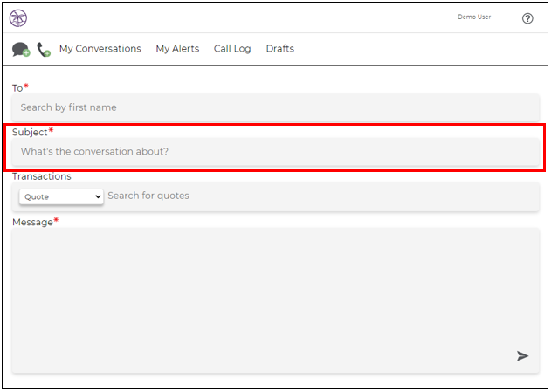551x392 pixels.
Task: Click the Subject field label
Action: [x=30, y=132]
